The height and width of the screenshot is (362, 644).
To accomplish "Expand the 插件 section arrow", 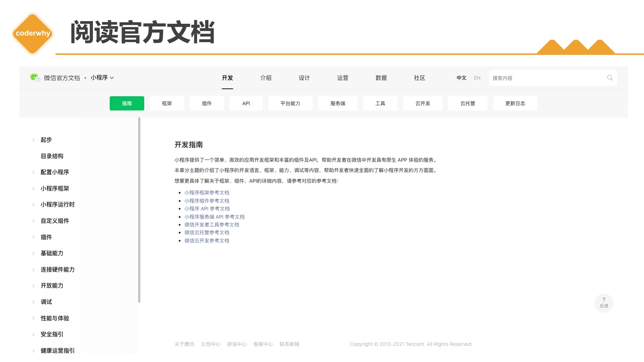I will tap(34, 237).
